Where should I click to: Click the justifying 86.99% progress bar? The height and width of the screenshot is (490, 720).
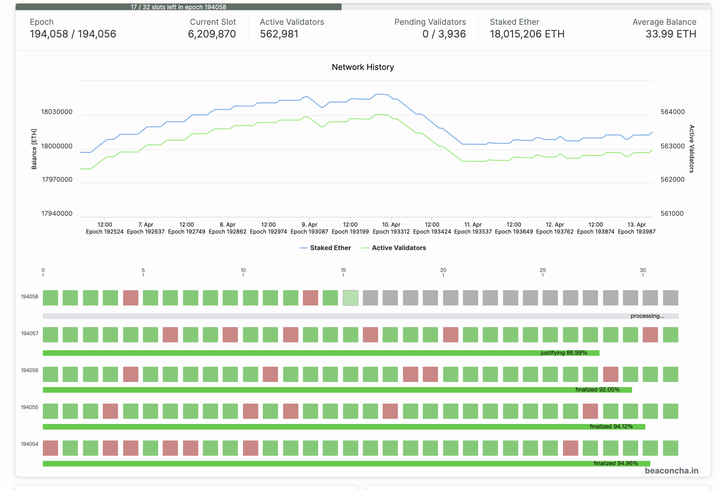coord(320,353)
